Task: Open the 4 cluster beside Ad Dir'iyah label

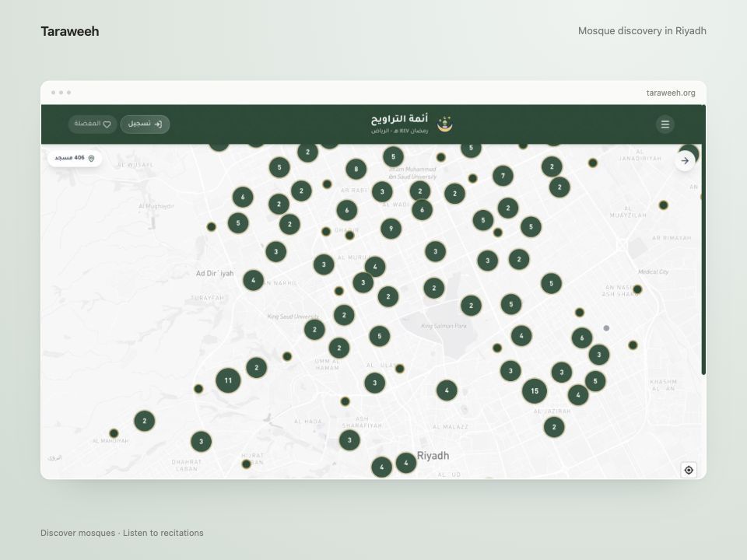Action: (x=254, y=281)
